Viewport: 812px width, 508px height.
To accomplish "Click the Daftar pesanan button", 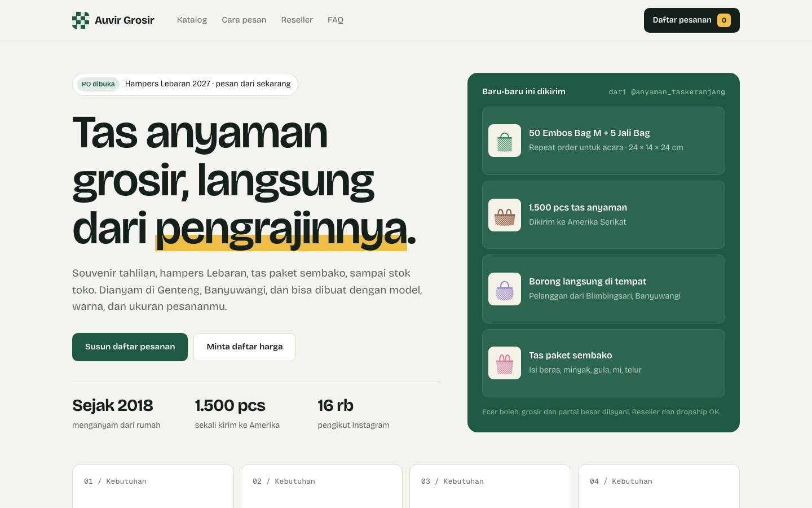I will pyautogui.click(x=692, y=20).
